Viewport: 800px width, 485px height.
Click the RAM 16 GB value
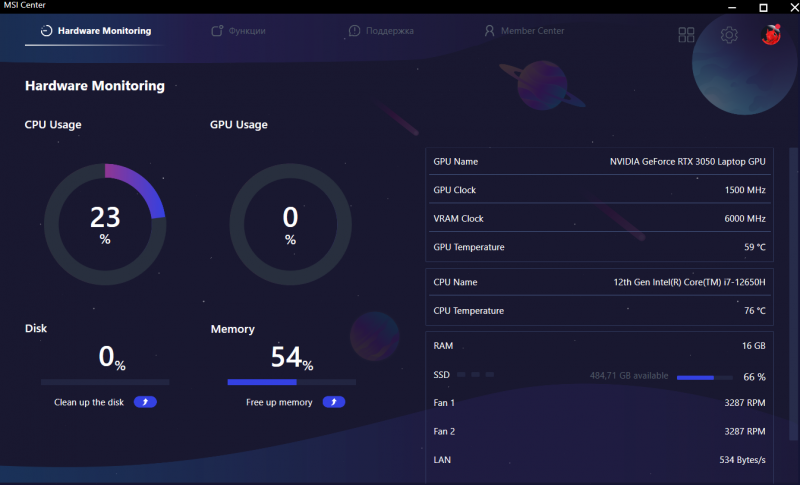pyautogui.click(x=754, y=346)
